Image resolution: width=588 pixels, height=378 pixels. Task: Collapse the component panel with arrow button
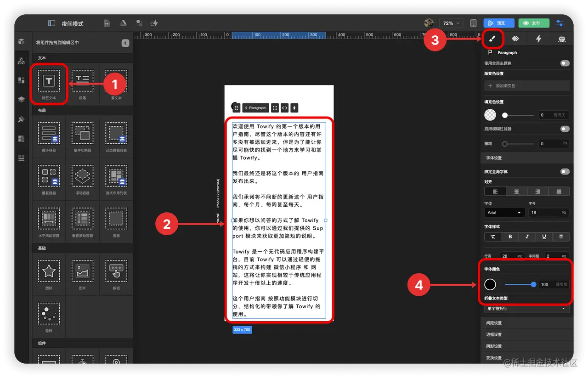click(x=125, y=43)
